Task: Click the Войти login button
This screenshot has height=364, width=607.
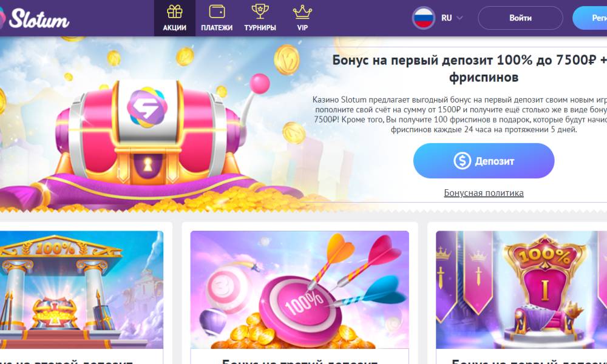Action: 520,18
